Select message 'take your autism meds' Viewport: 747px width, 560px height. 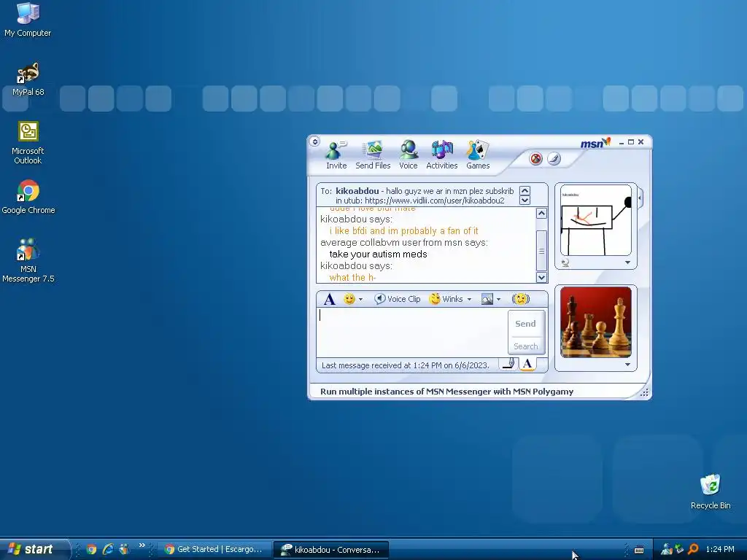click(x=379, y=254)
